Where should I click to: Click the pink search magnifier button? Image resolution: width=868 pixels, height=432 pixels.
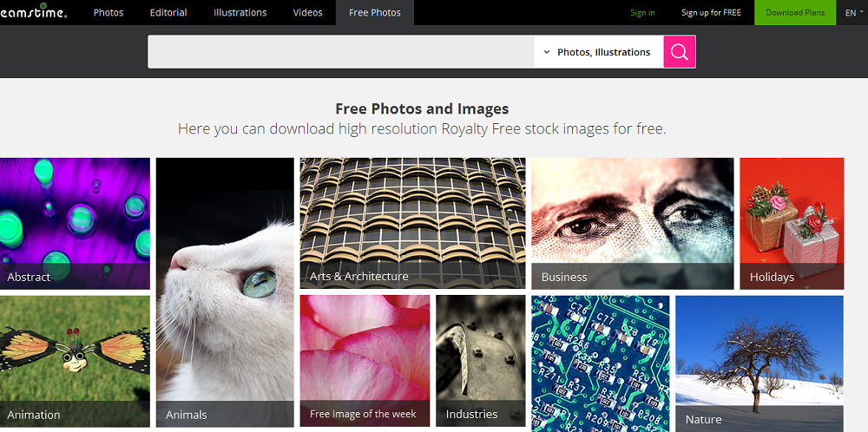[x=680, y=52]
